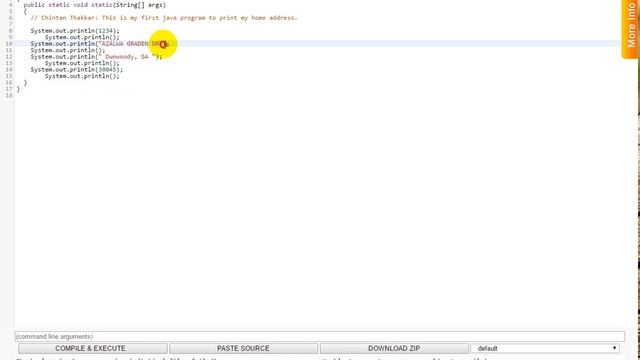Click line number 18 in gutter

(9, 96)
